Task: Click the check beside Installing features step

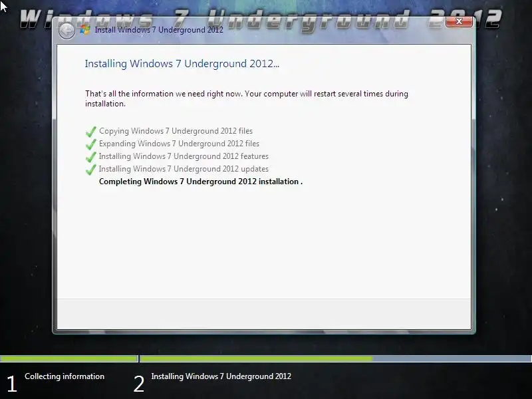Action: (91, 156)
